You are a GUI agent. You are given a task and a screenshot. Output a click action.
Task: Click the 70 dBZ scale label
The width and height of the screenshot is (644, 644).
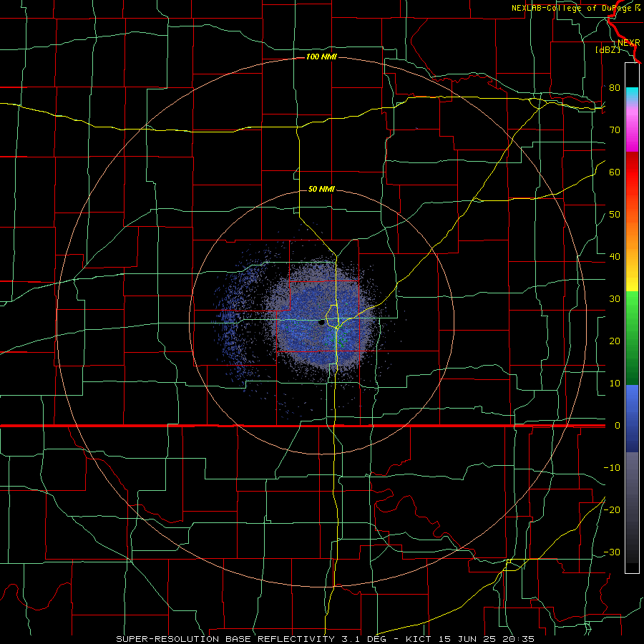[x=615, y=130]
